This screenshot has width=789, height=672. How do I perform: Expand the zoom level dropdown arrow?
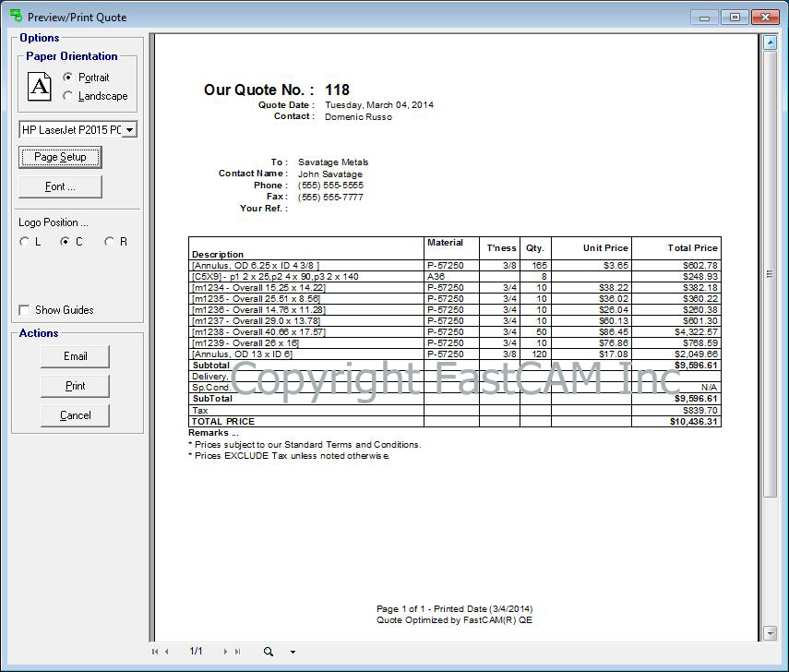coord(293,653)
